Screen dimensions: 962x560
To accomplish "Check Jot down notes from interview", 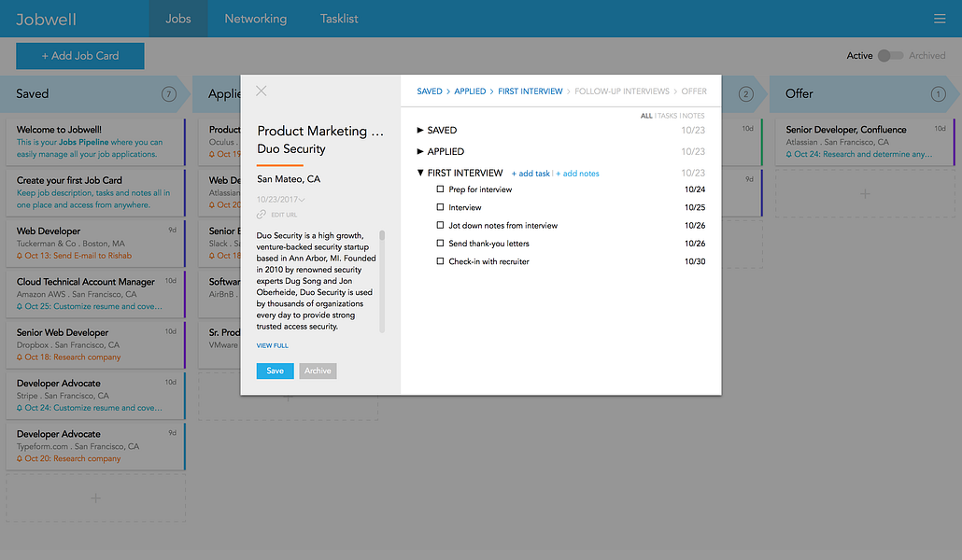I will [440, 225].
